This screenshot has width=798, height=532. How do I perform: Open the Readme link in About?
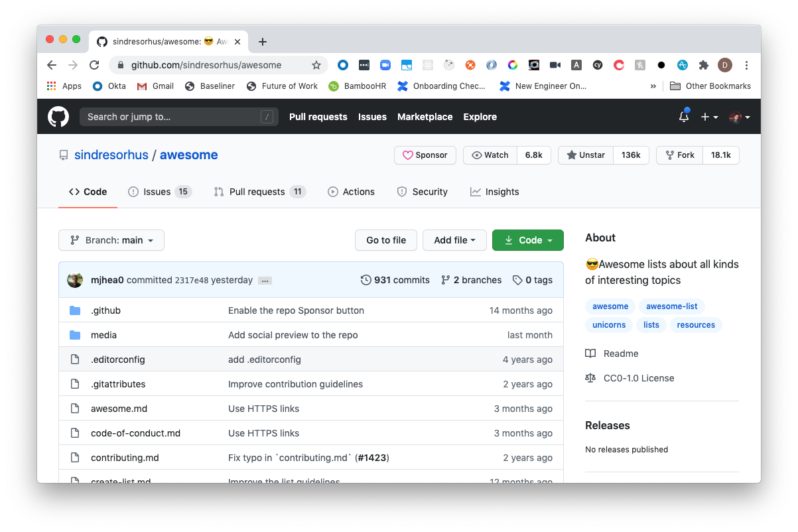tap(612, 354)
